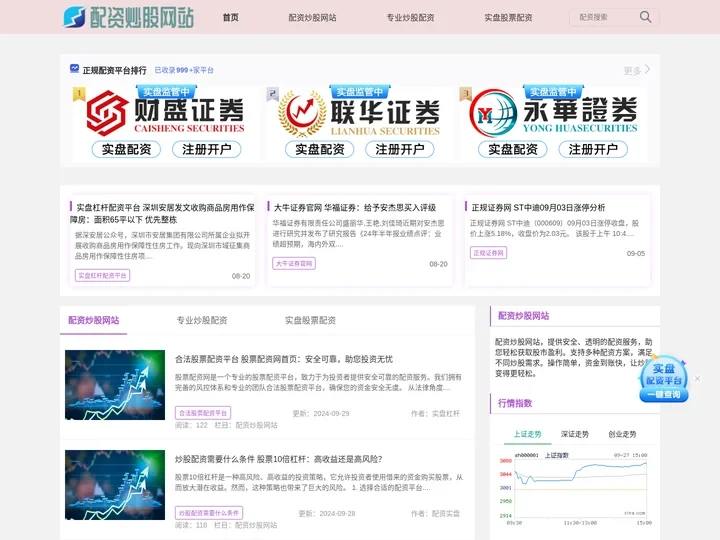This screenshot has width=720, height=540.
Task: Click thumbnail of 合法股票配资平台 article
Action: click(115, 385)
